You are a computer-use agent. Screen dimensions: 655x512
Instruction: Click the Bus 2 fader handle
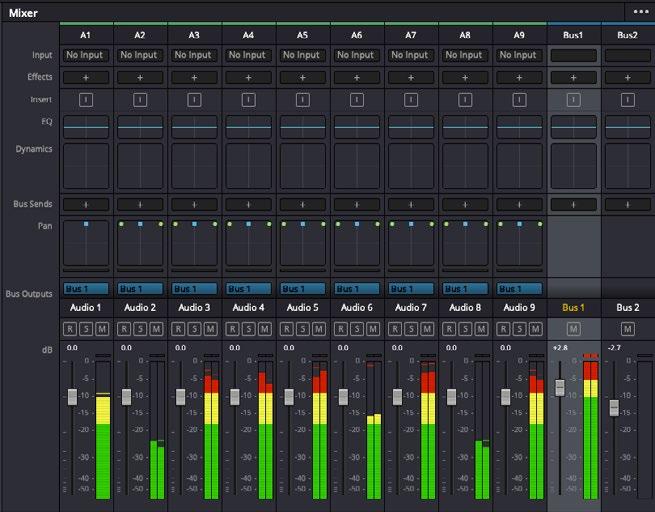pos(614,407)
